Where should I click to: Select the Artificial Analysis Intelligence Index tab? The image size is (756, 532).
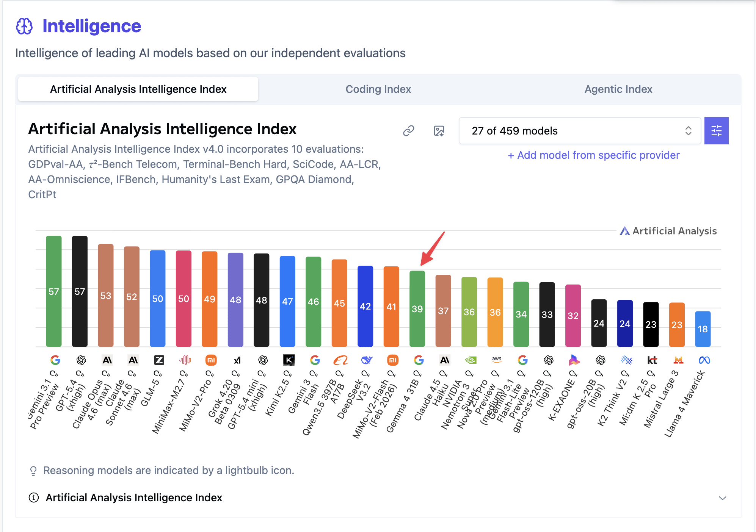coord(138,89)
